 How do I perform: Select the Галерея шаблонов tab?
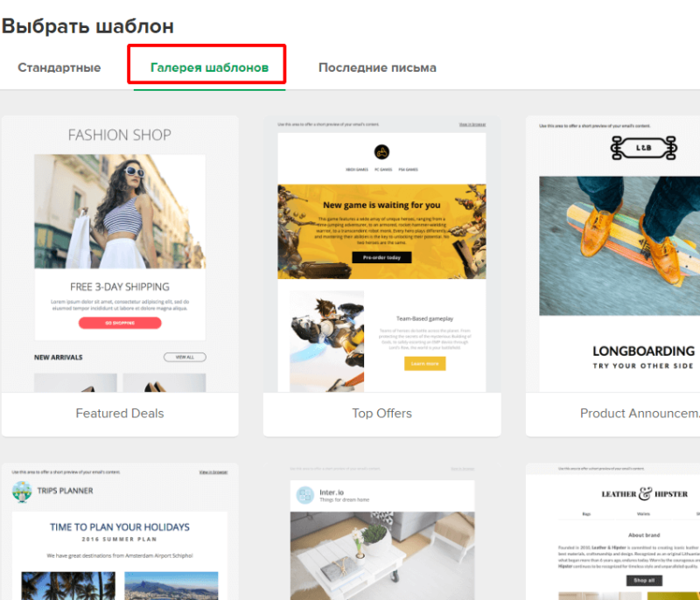click(x=209, y=67)
